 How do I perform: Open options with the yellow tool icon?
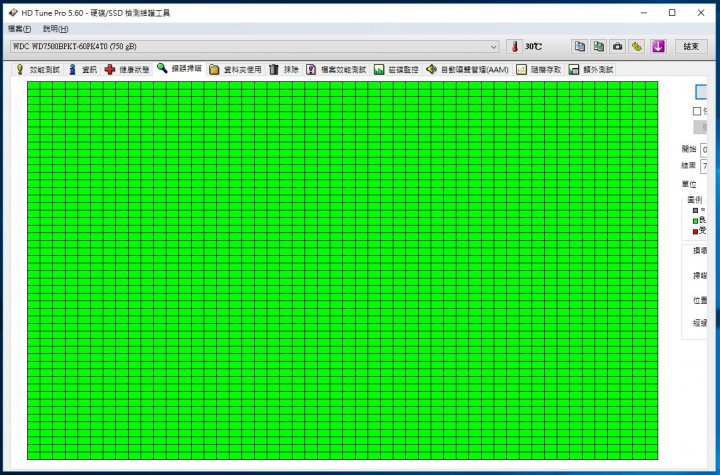[x=637, y=46]
